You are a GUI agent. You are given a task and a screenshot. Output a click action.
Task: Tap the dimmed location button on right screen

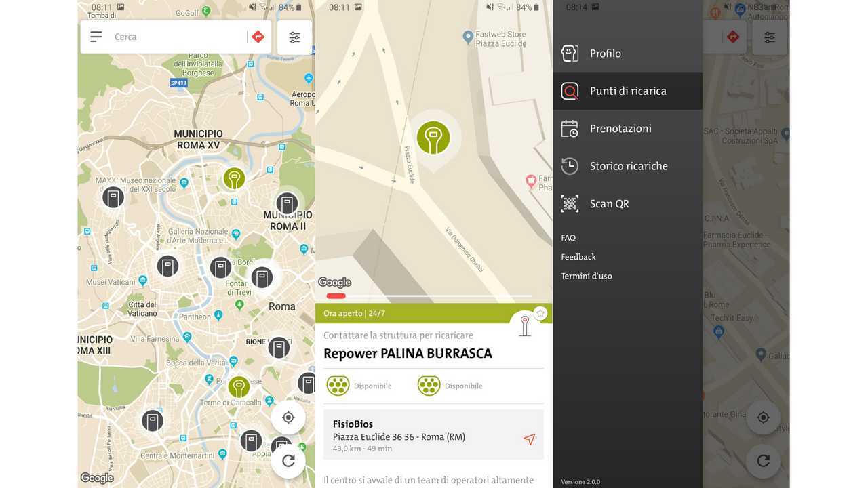pyautogui.click(x=763, y=418)
